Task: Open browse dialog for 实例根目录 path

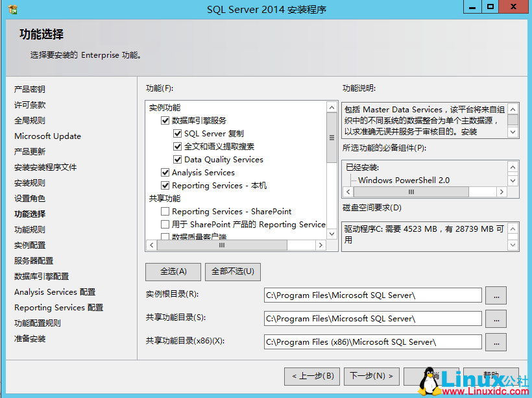Action: click(x=496, y=295)
